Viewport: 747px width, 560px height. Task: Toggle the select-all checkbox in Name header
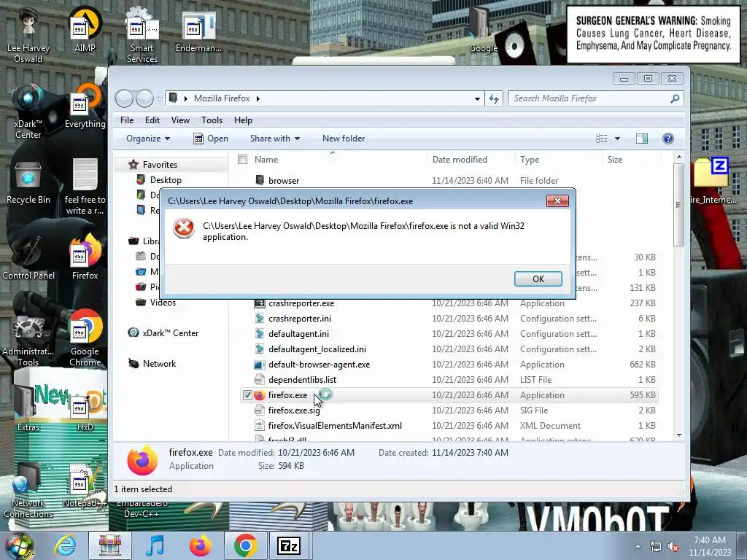pyautogui.click(x=242, y=160)
